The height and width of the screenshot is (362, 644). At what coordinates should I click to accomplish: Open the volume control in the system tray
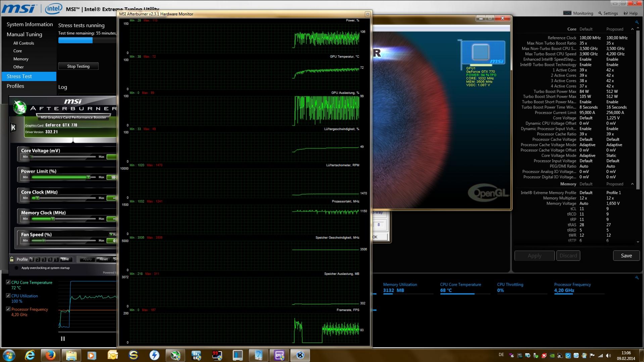point(608,356)
